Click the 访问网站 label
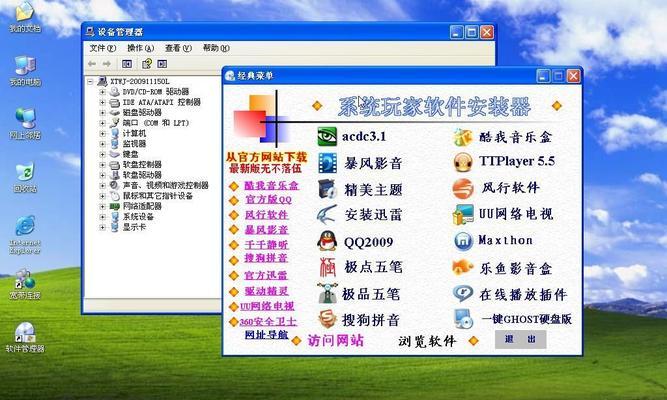Viewport: 667px width, 400px height. (336, 340)
